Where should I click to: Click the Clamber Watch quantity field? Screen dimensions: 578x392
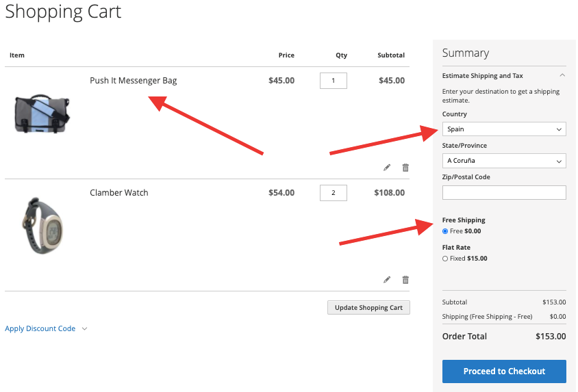pos(334,193)
